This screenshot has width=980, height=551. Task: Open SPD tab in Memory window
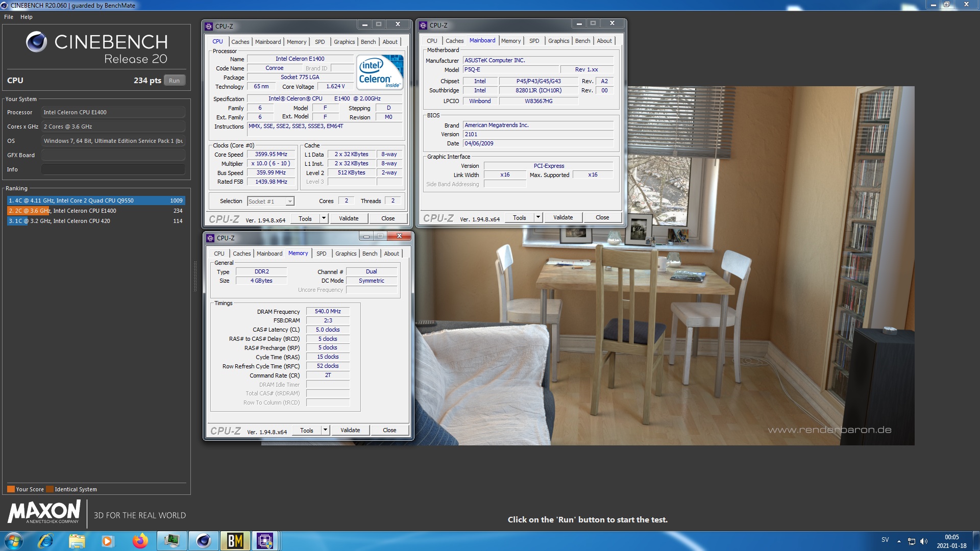pyautogui.click(x=321, y=254)
